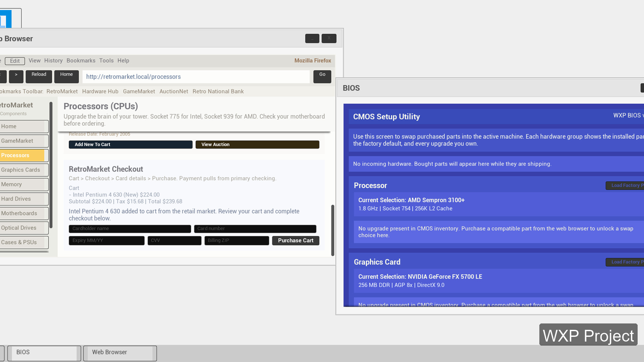The height and width of the screenshot is (362, 644).
Task: Click the forward navigation arrow button
Action: coord(16,76)
